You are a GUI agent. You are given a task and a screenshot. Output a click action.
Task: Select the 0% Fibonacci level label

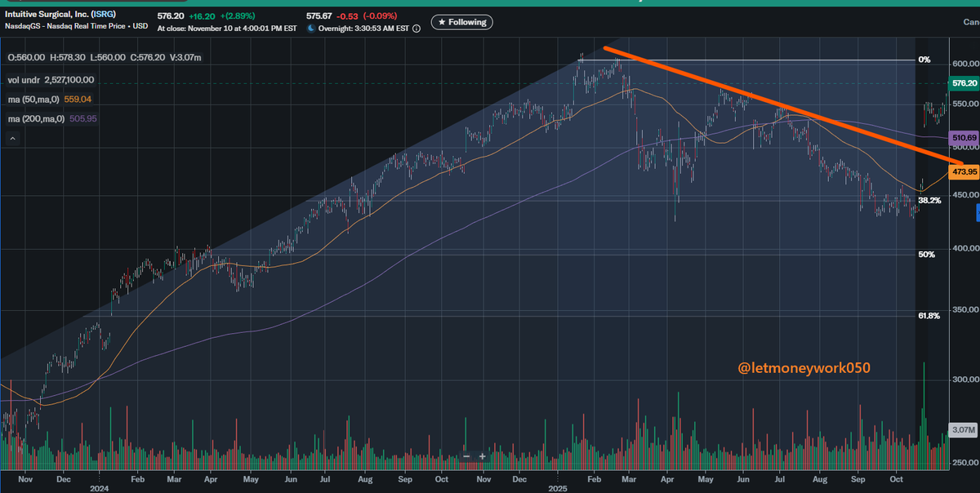pyautogui.click(x=924, y=60)
